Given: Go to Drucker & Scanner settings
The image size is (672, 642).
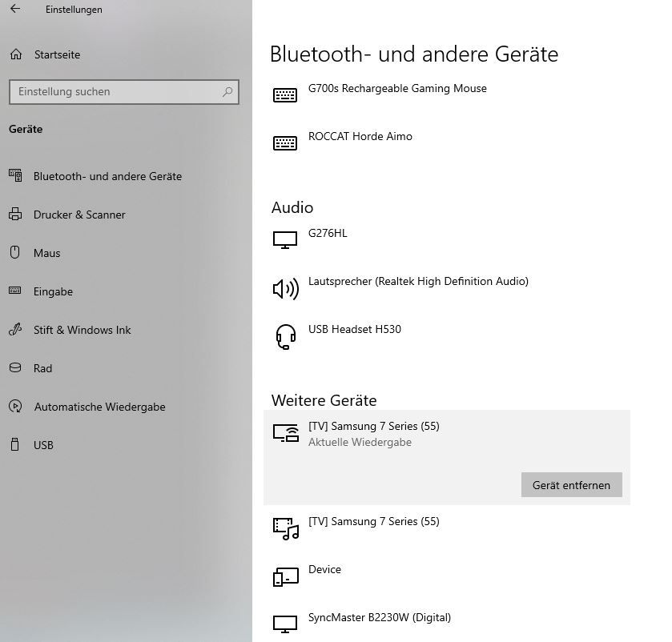Looking at the screenshot, I should pos(79,215).
